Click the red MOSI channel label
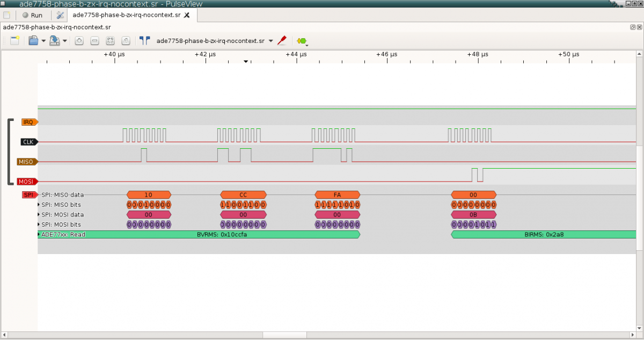Screen dimensions: 644x340 pyautogui.click(x=28, y=182)
